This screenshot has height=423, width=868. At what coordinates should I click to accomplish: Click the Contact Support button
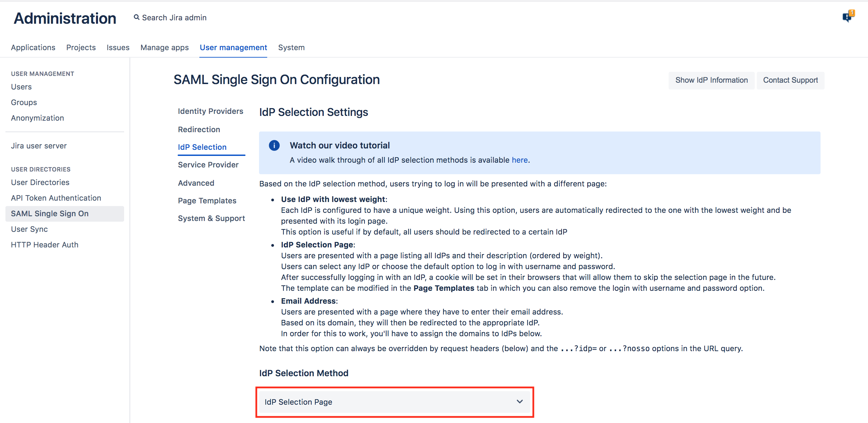790,80
